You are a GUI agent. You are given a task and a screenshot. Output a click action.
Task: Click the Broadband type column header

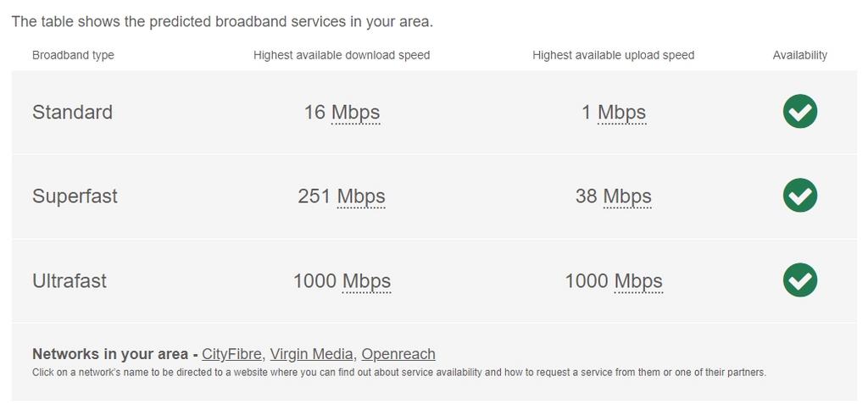tap(73, 55)
